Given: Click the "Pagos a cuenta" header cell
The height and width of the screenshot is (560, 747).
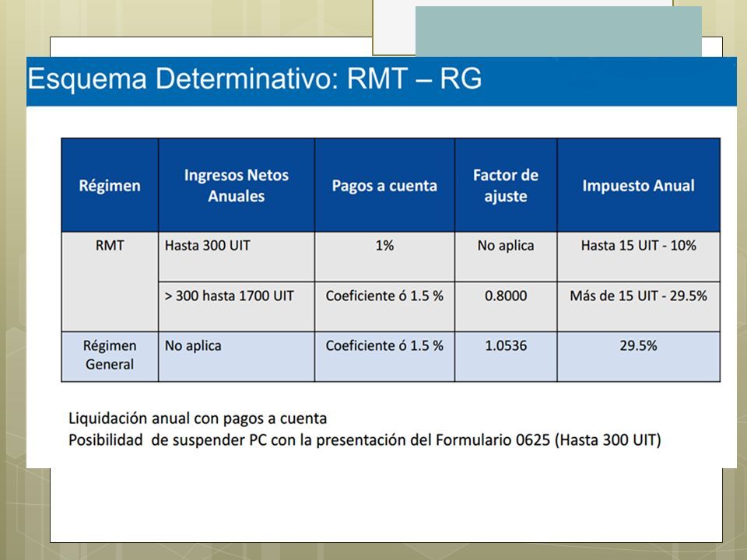Looking at the screenshot, I should (x=384, y=185).
